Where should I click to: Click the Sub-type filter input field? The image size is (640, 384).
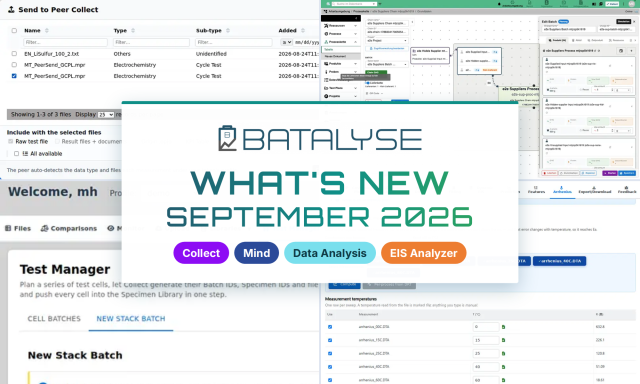pyautogui.click(x=234, y=42)
